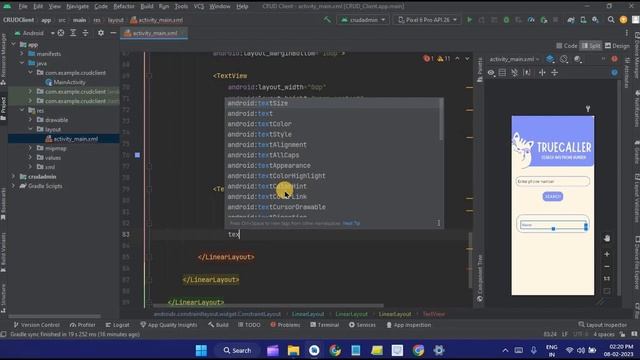Expand all in project panel
640x360 pixels.
click(x=73, y=33)
